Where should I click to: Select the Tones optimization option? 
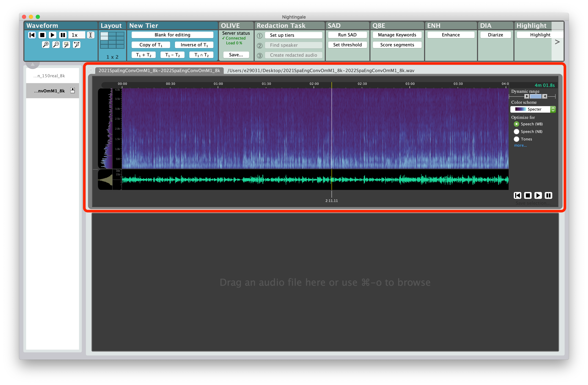[517, 139]
